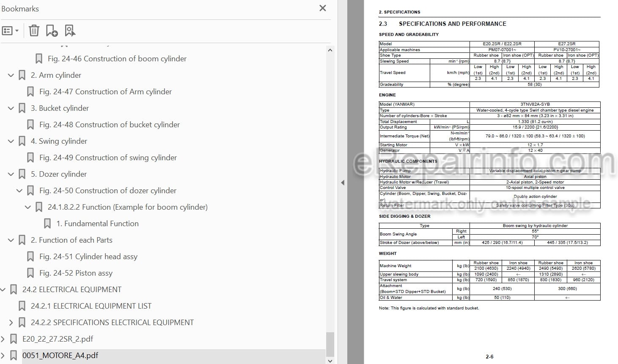The image size is (618, 364).
Task: Click bookmark icon of 24.1.8.2.2 Function
Action: tap(39, 207)
